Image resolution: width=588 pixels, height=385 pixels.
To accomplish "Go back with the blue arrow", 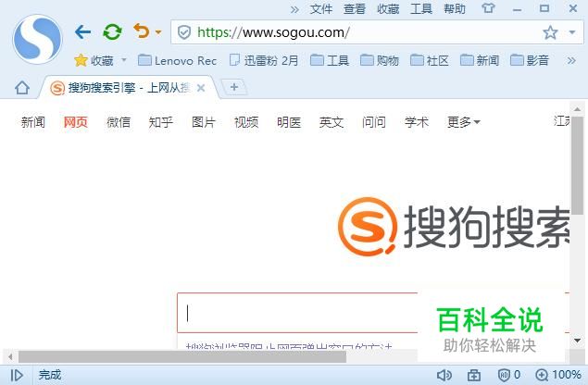I will (x=82, y=31).
